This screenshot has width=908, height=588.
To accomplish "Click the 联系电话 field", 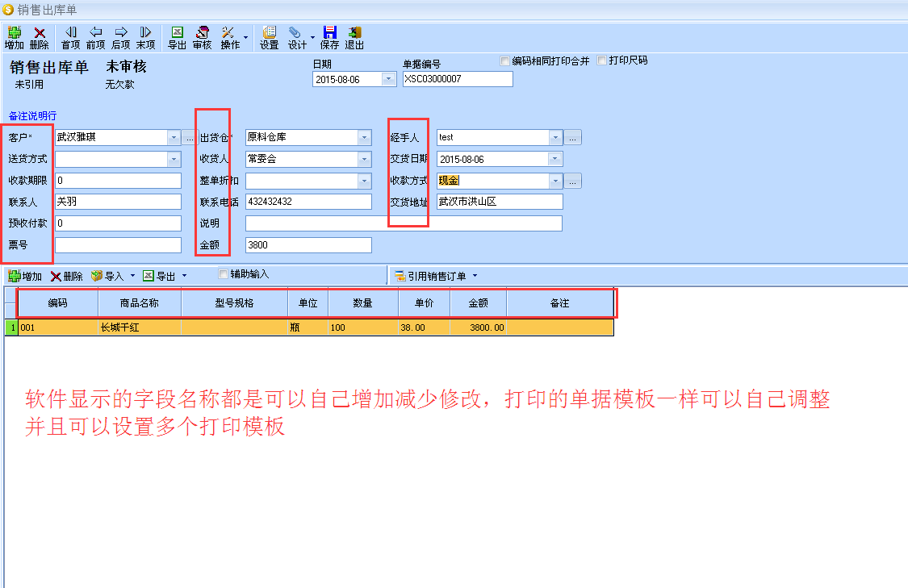I will tap(308, 202).
